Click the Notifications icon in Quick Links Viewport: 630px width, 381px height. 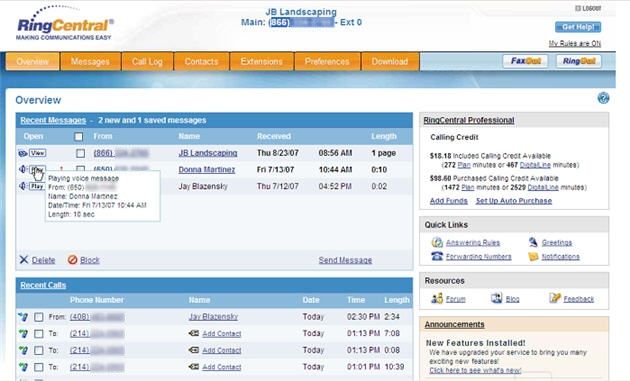click(533, 256)
